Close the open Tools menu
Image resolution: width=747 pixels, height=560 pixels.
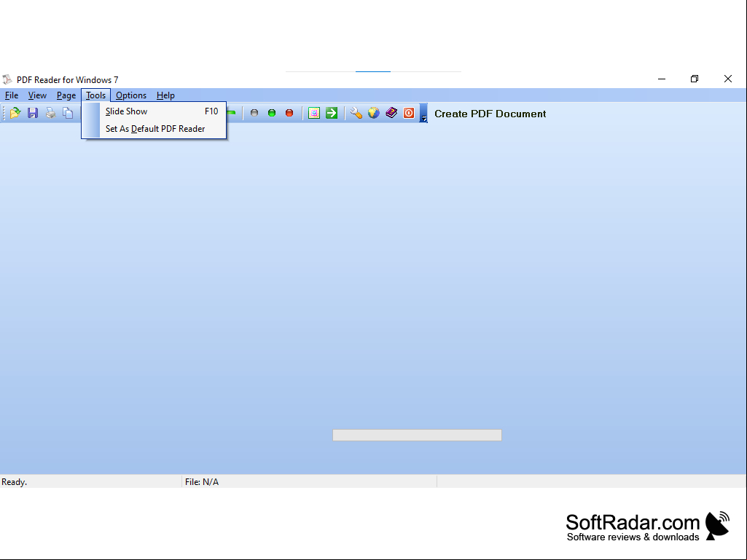[95, 95]
